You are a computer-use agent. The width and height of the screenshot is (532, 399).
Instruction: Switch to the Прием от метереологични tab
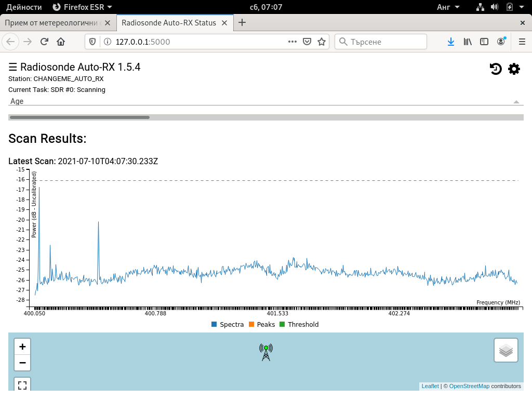[x=58, y=23]
